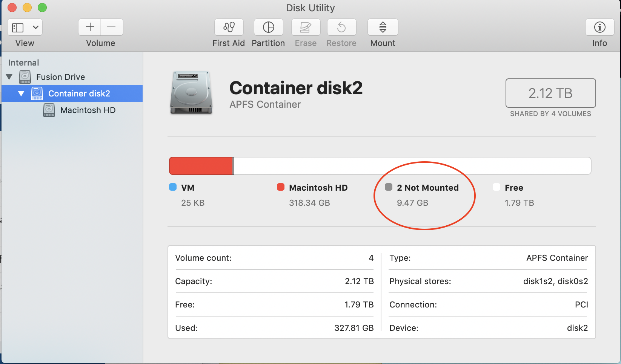Click the Restore toolbar icon
This screenshot has width=621, height=364.
pos(341,27)
